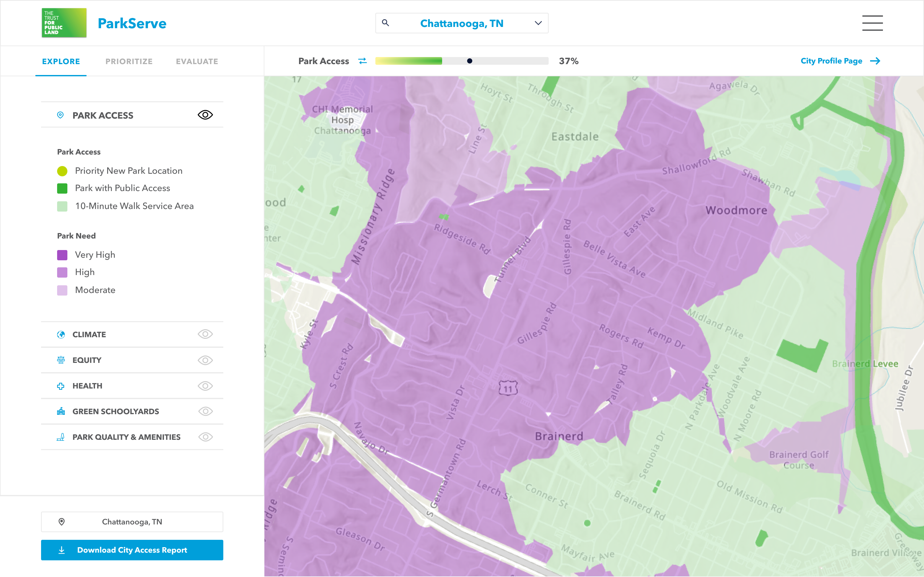Show the Equity layer
Viewport: 924px width, 577px height.
pyautogui.click(x=205, y=360)
